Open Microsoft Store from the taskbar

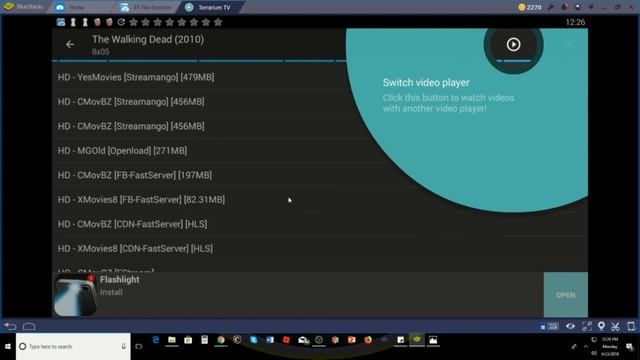(x=188, y=340)
